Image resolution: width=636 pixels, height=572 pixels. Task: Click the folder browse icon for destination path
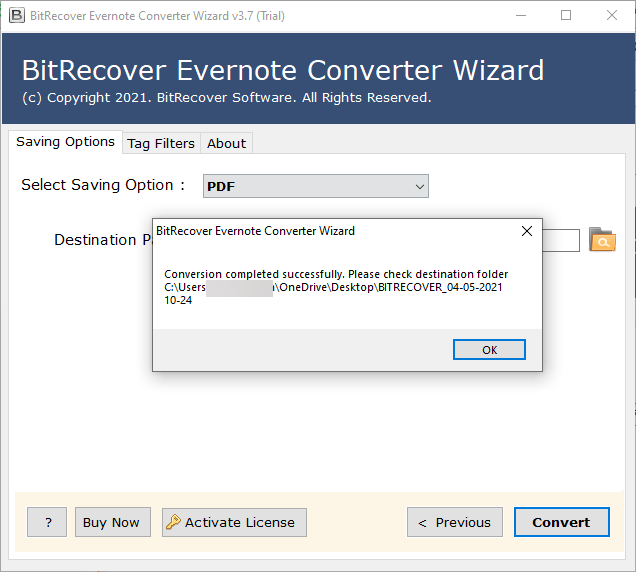coord(602,240)
